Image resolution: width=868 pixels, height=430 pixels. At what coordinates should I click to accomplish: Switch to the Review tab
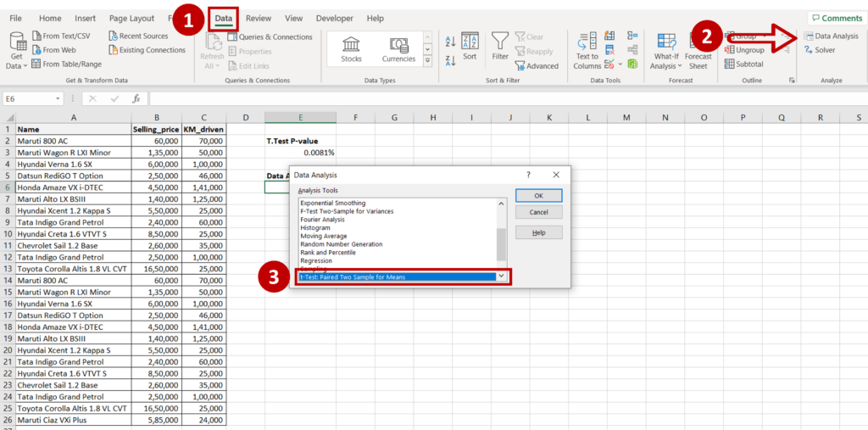pos(259,19)
